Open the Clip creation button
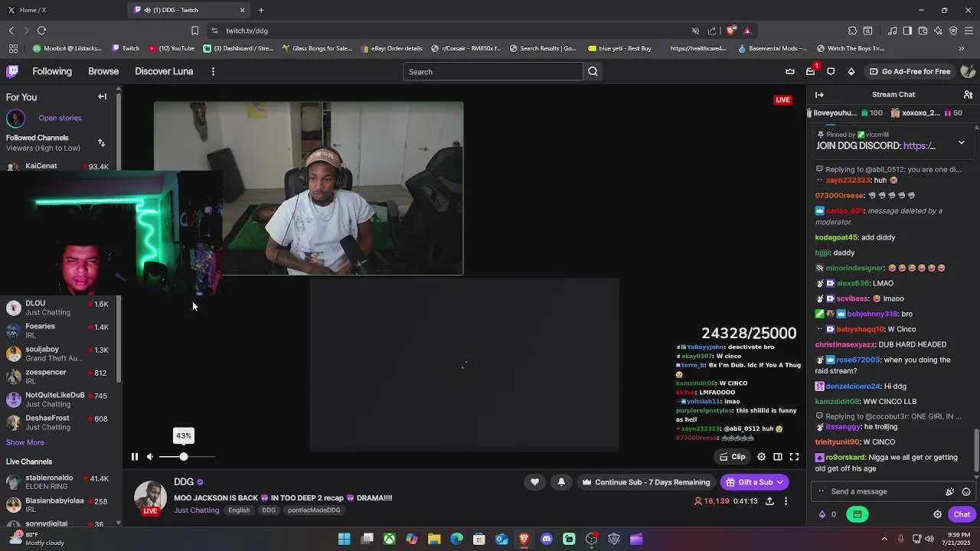This screenshot has width=980, height=551. click(x=733, y=457)
